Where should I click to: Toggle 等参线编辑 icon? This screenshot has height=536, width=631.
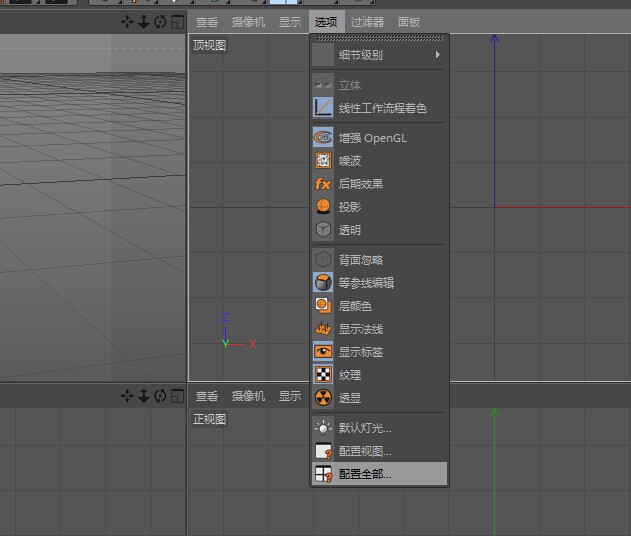[x=323, y=283]
